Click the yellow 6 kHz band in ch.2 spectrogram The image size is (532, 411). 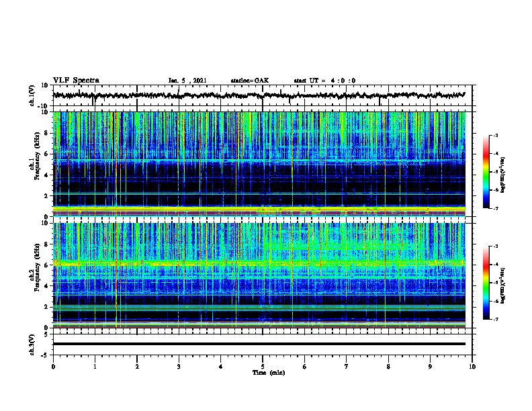coord(259,263)
